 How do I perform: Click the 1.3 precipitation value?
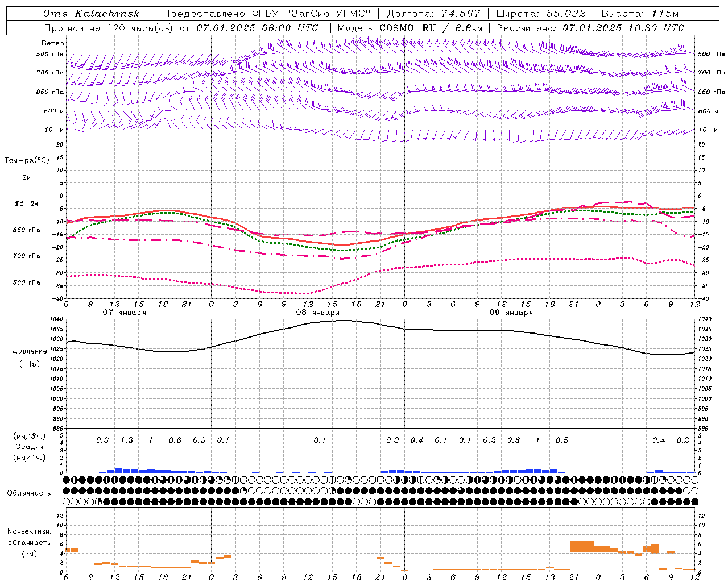pos(126,440)
